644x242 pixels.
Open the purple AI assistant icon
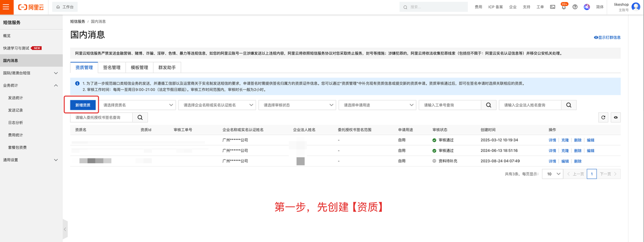587,7
